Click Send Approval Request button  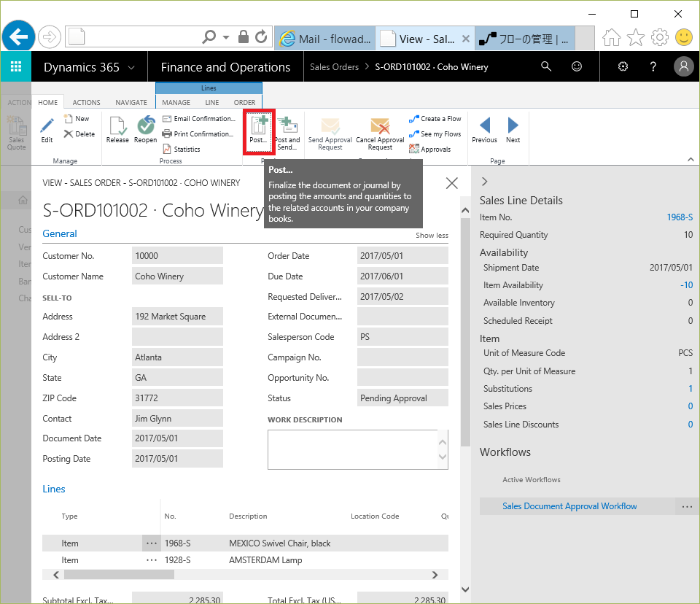tap(330, 133)
